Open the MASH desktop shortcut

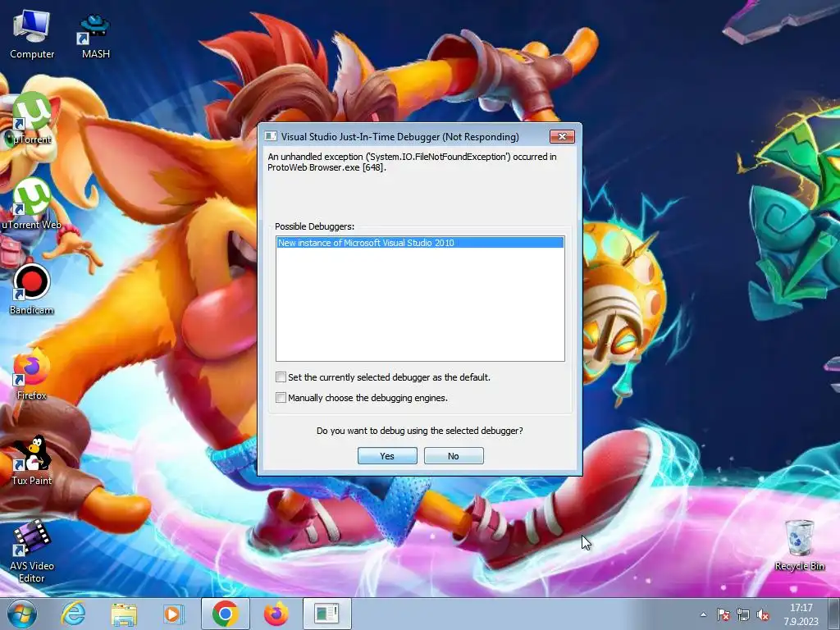pos(95,36)
